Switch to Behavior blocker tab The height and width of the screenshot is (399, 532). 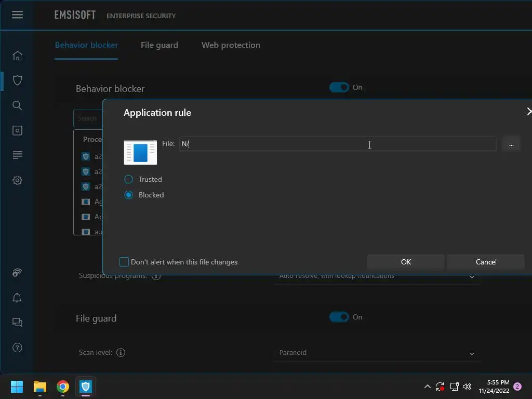pos(86,45)
